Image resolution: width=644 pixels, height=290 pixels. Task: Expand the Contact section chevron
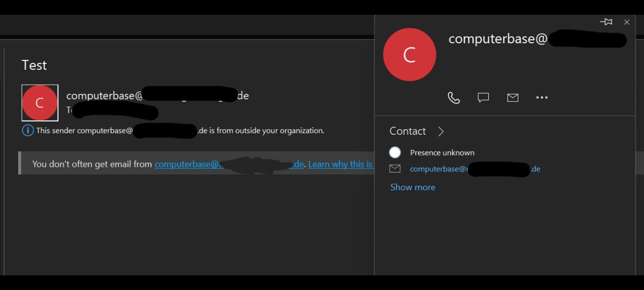441,131
